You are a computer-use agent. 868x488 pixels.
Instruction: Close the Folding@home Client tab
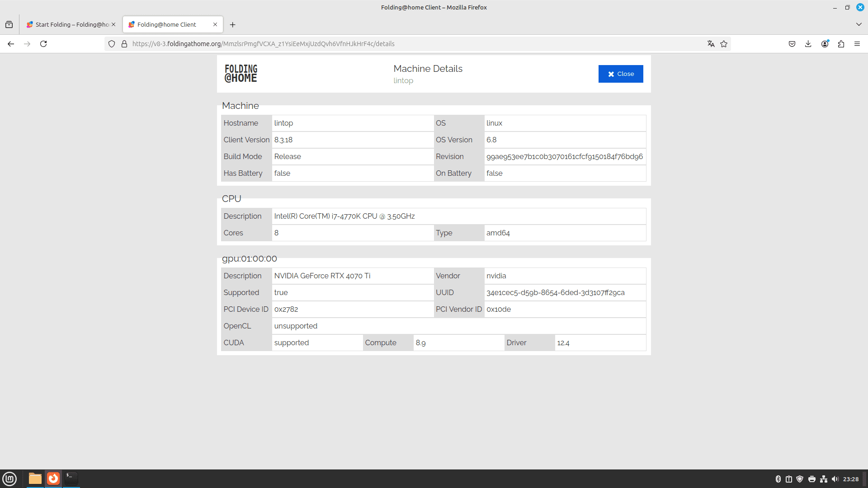pos(215,24)
